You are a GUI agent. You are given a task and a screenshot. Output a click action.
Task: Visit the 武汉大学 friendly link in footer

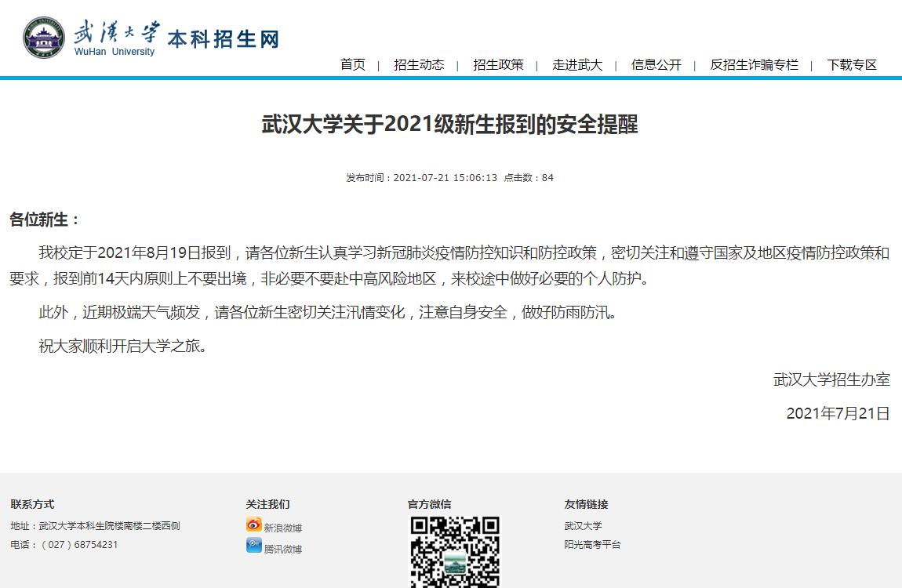583,526
